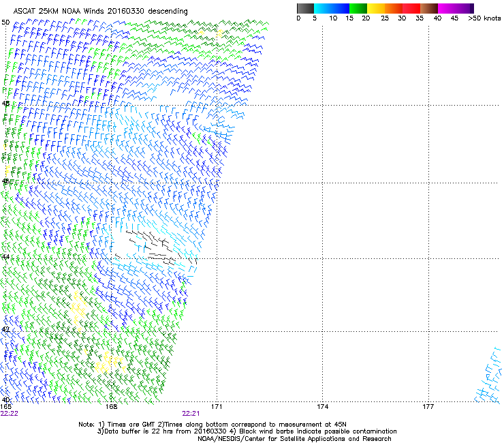Viewport: 504px width, 443px height.
Task: Click the purple time stamp '22:22'
Action: (10, 414)
